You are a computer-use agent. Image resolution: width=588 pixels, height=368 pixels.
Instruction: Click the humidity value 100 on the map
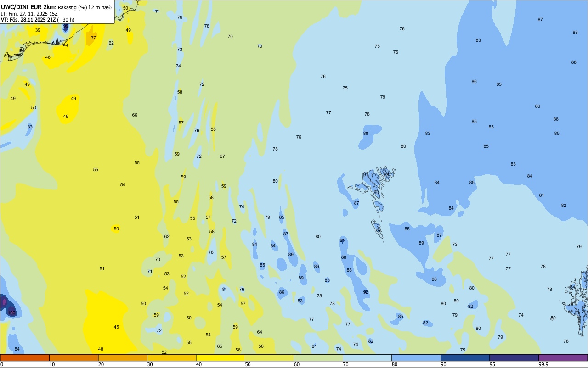(12, 313)
